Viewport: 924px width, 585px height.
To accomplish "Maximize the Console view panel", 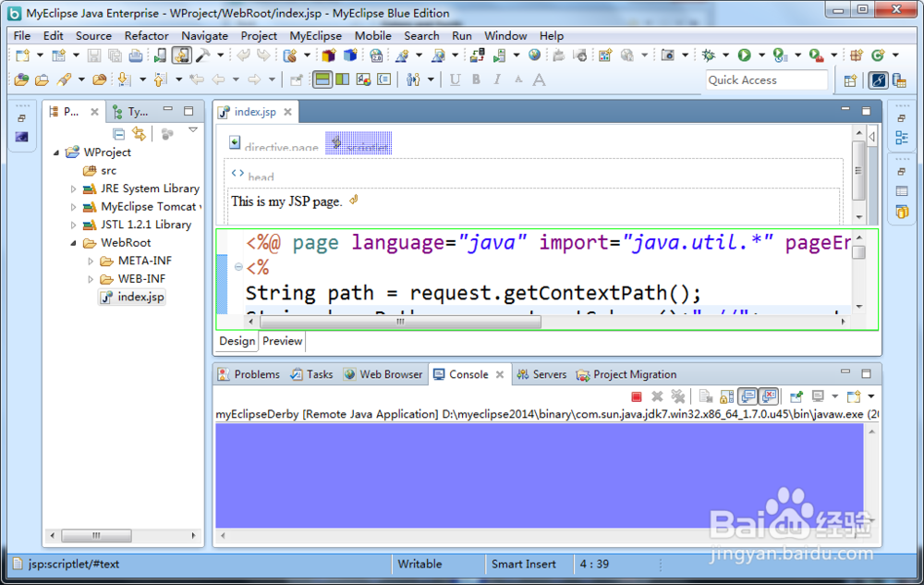I will tap(866, 374).
